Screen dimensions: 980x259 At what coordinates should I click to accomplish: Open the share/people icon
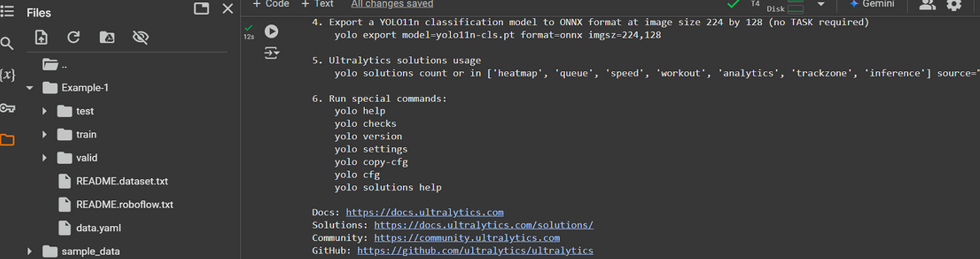click(x=927, y=5)
